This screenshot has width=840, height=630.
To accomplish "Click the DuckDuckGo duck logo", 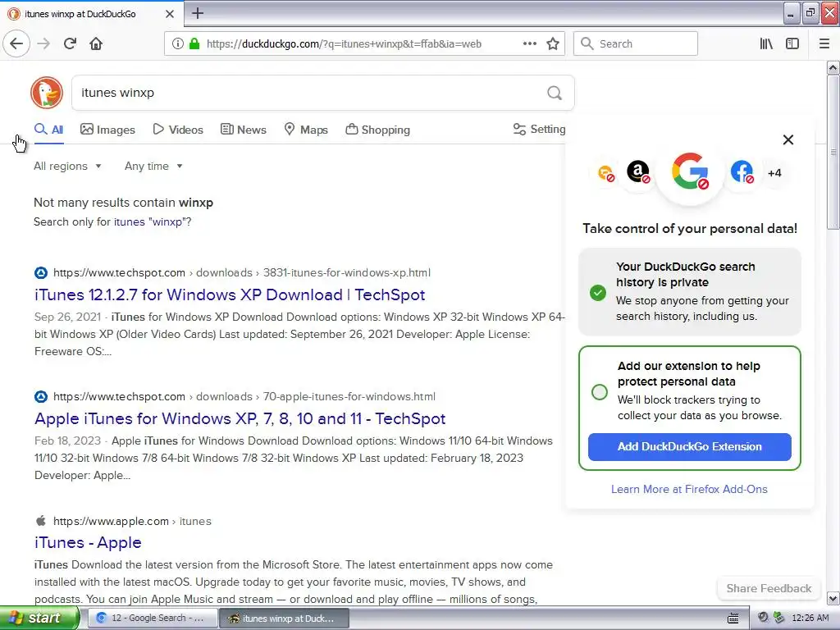I will coord(47,93).
